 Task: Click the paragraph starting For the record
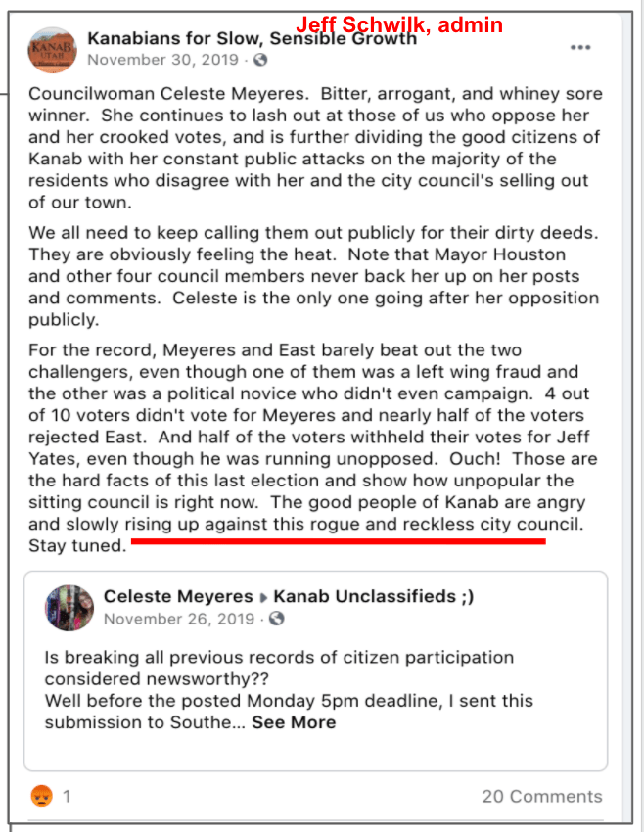313,445
